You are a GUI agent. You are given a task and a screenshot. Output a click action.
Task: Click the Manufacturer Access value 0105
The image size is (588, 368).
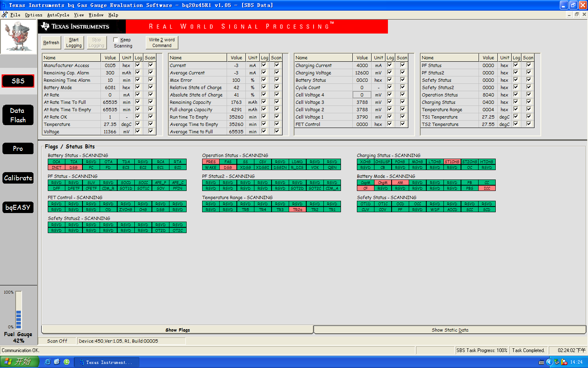point(110,65)
